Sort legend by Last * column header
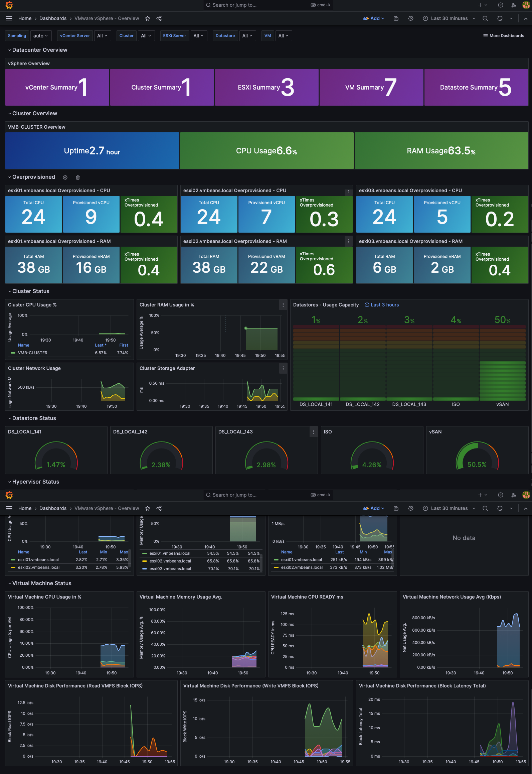This screenshot has width=532, height=774. 101,345
